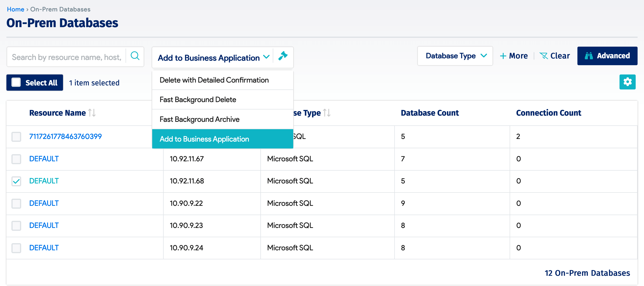Check the Select All checkbox
This screenshot has height=286, width=644.
pyautogui.click(x=16, y=82)
